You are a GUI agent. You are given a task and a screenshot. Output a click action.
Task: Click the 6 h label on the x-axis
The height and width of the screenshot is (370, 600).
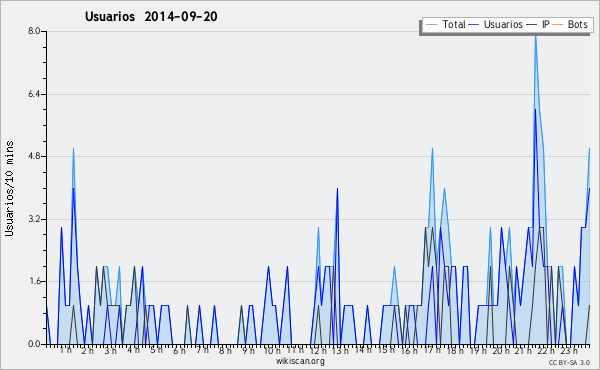[179, 351]
